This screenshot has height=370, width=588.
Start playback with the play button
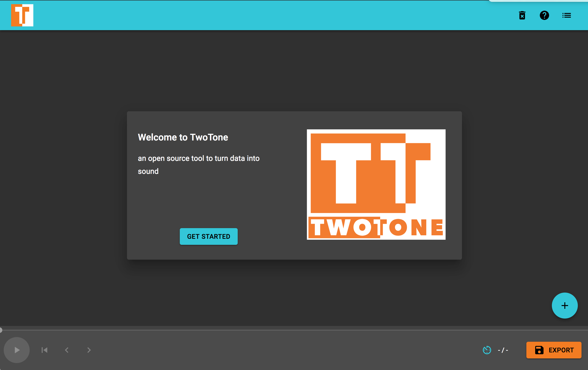pyautogui.click(x=17, y=350)
